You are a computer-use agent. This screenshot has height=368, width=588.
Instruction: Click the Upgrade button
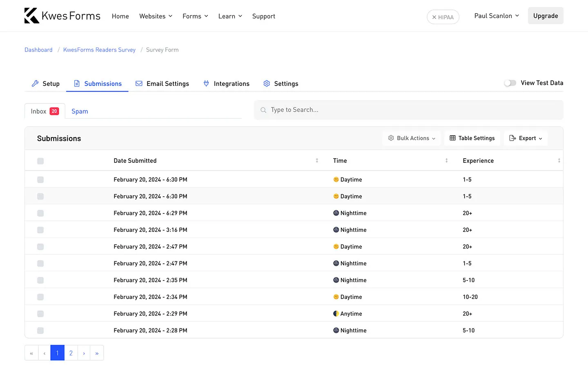point(546,16)
